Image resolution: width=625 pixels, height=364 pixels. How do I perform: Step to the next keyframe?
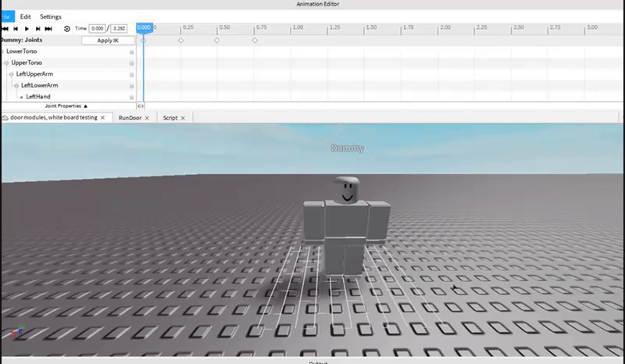[x=37, y=29]
